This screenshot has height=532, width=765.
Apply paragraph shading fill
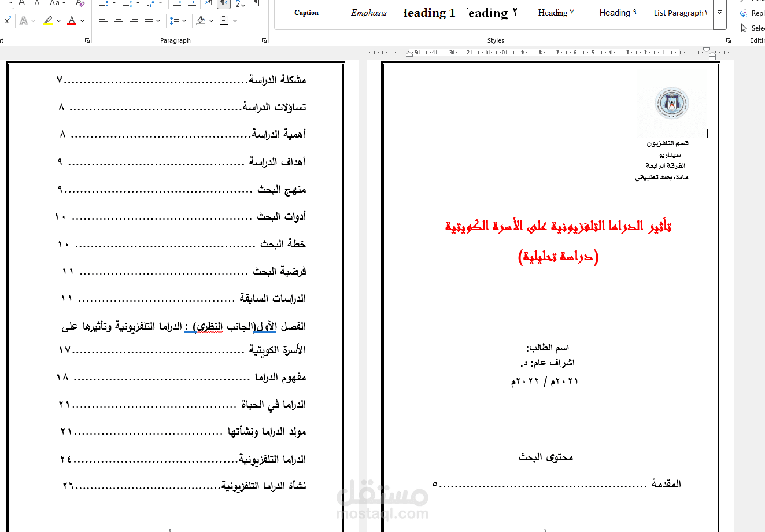point(201,21)
